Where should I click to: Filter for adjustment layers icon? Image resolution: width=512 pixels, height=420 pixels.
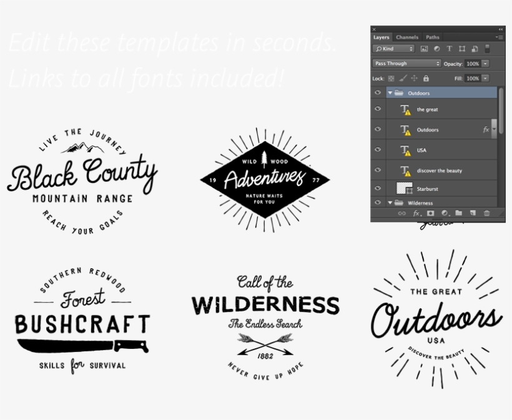click(x=436, y=49)
